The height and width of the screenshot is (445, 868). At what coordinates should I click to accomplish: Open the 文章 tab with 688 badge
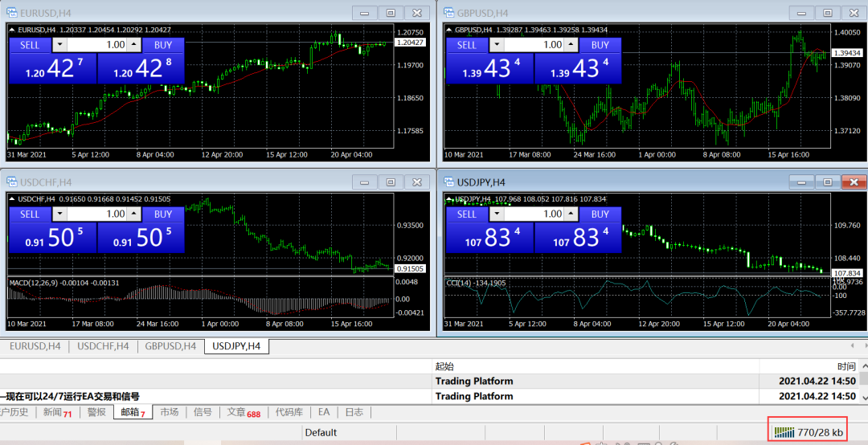click(x=244, y=412)
